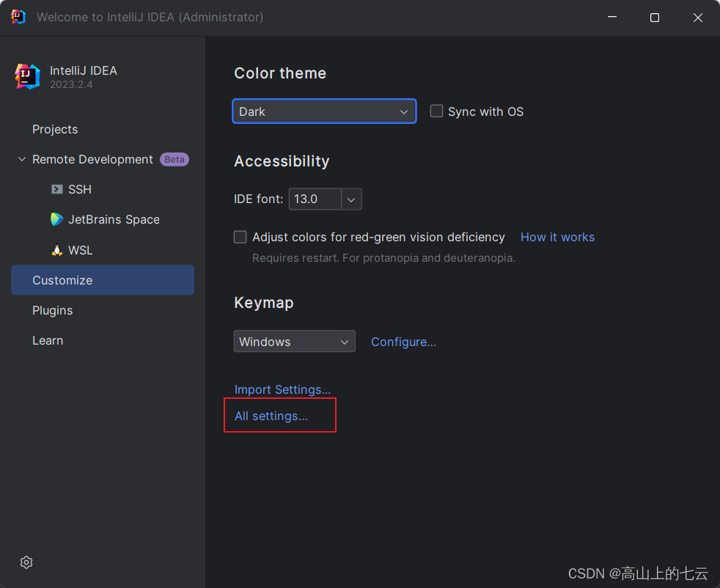720x588 pixels.
Task: Select the SSH terminal icon
Action: [57, 189]
